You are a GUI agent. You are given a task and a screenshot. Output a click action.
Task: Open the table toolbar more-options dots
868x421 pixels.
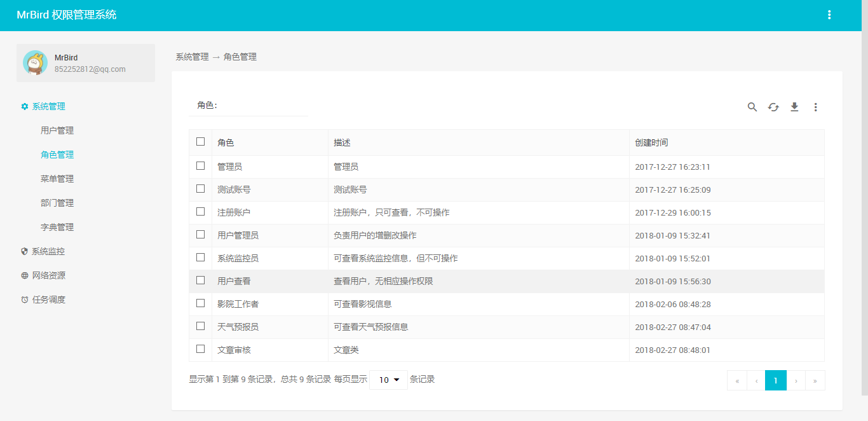point(816,107)
